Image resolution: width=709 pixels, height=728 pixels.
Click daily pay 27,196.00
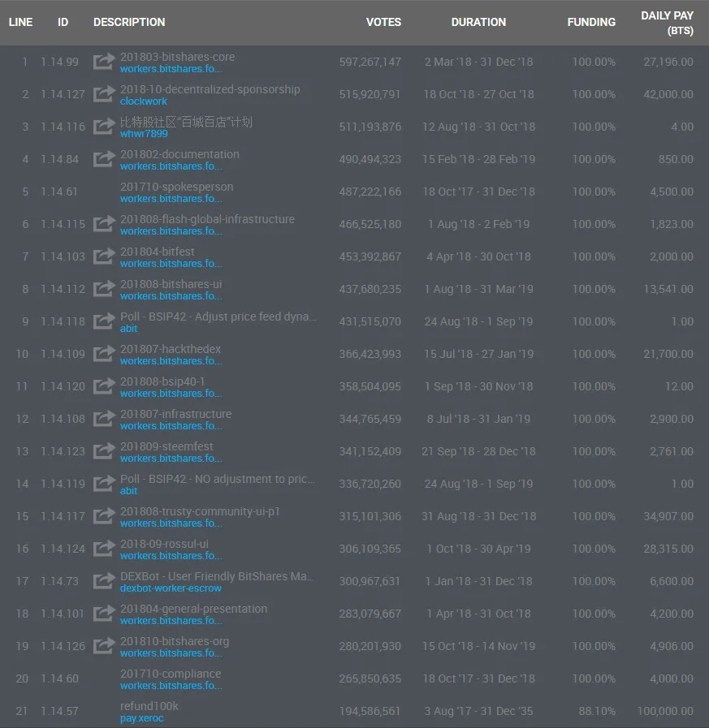(x=668, y=62)
